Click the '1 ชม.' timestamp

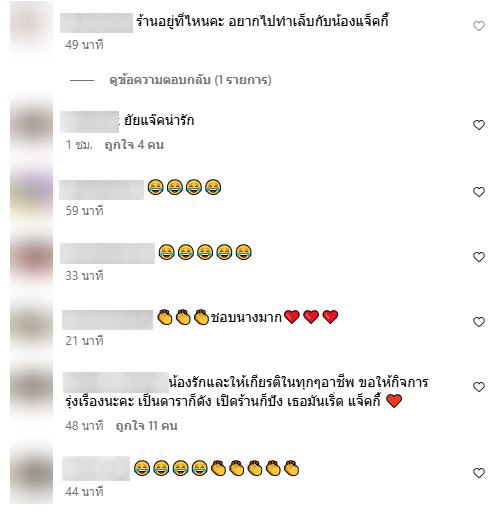coord(79,145)
